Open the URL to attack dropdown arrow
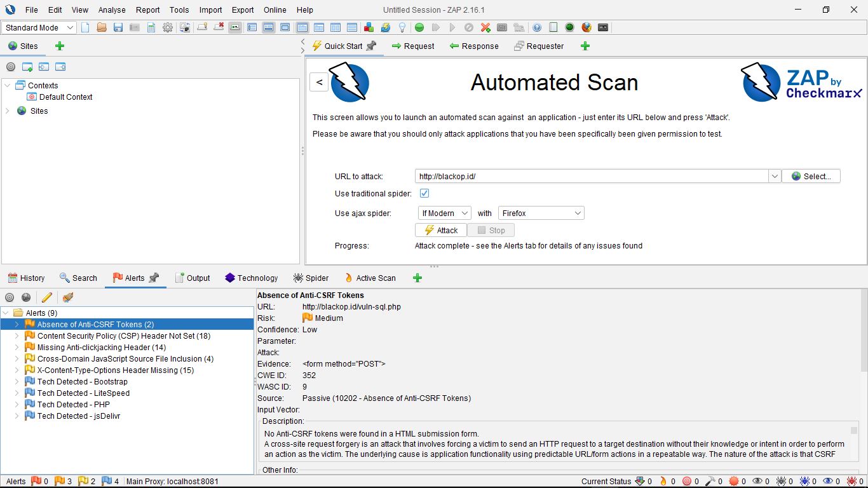Screen dimensions: 868x488 775,176
